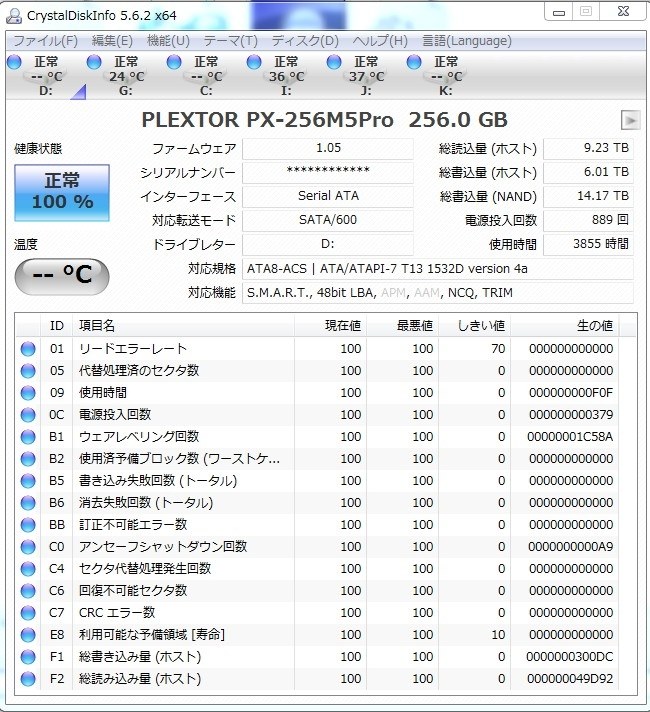Click status dot for E8 利用可能な予備領域
Viewport: 650px width, 712px height.
click(x=28, y=634)
